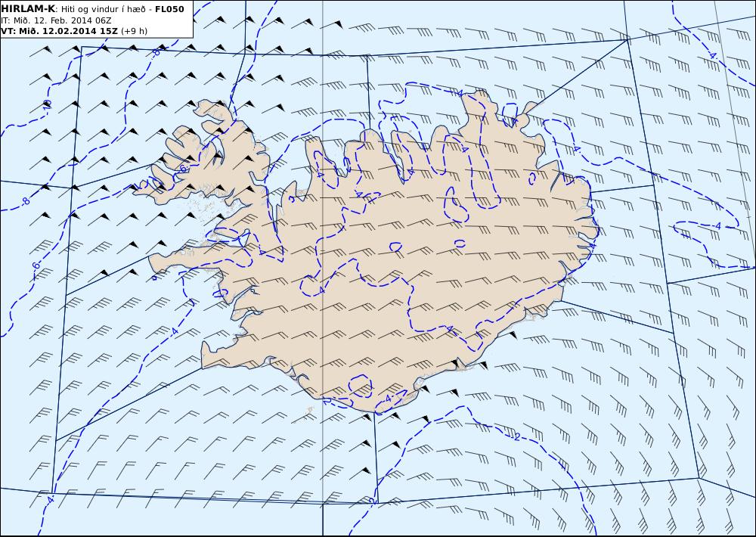Viewport: 756px width, 537px height.
Task: Click the 'IT: Mið. 12. Feb. 2014 06Z' line
Action: (56, 20)
